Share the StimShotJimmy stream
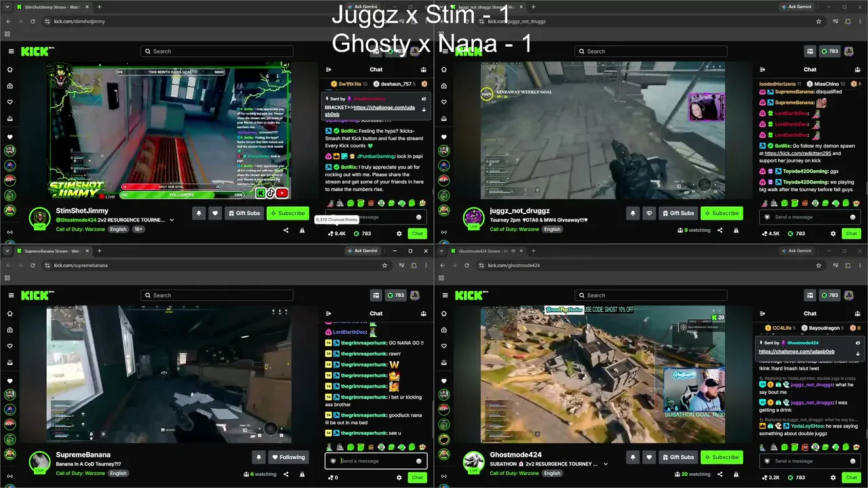 285,230
